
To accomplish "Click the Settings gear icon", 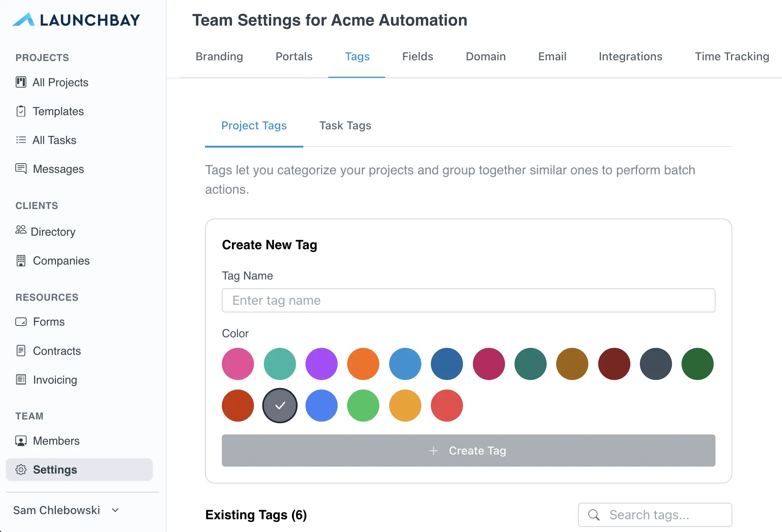I will [21, 470].
